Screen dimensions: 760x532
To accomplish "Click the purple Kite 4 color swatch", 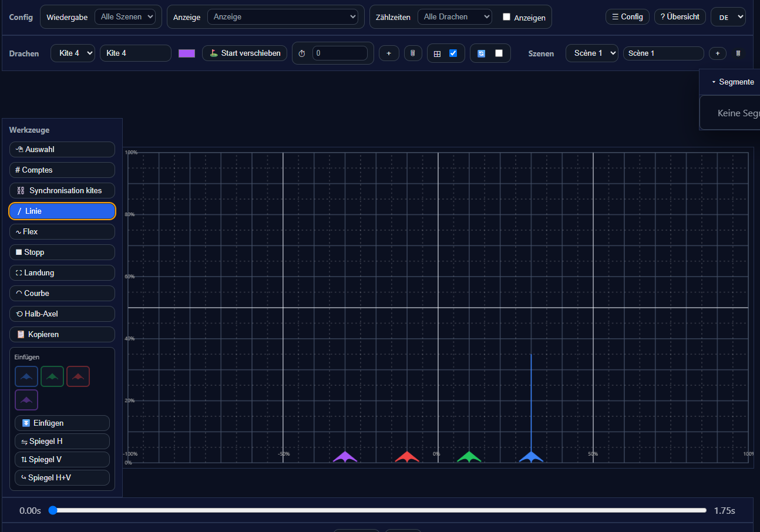I will point(187,53).
